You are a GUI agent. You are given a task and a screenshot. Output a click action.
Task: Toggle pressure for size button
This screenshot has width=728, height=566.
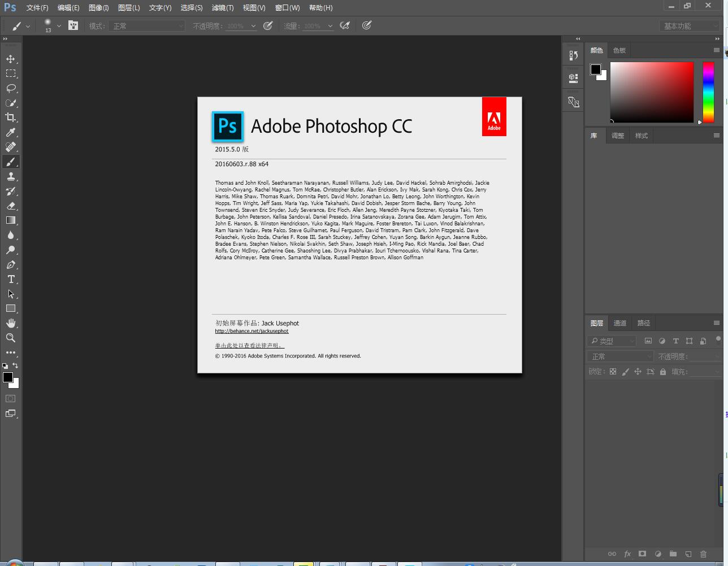click(367, 25)
